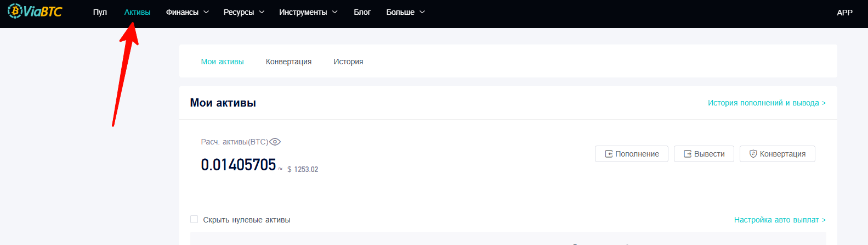Toggle the eye icon to hide balance
The width and height of the screenshot is (868, 245).
275,142
